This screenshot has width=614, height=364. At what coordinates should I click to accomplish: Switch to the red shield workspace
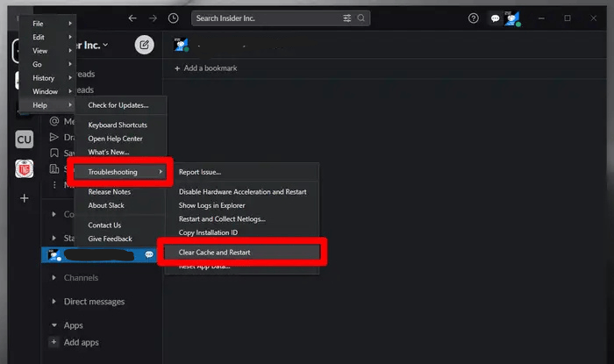[x=25, y=169]
